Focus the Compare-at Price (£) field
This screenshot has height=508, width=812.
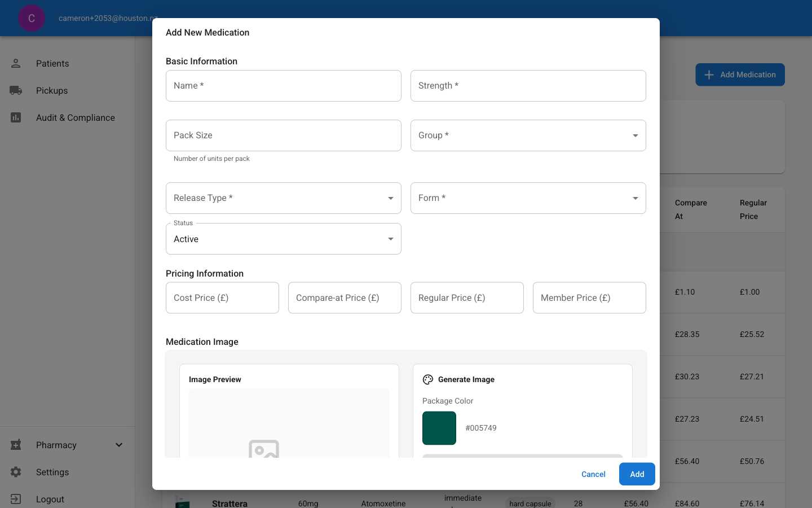pos(345,298)
